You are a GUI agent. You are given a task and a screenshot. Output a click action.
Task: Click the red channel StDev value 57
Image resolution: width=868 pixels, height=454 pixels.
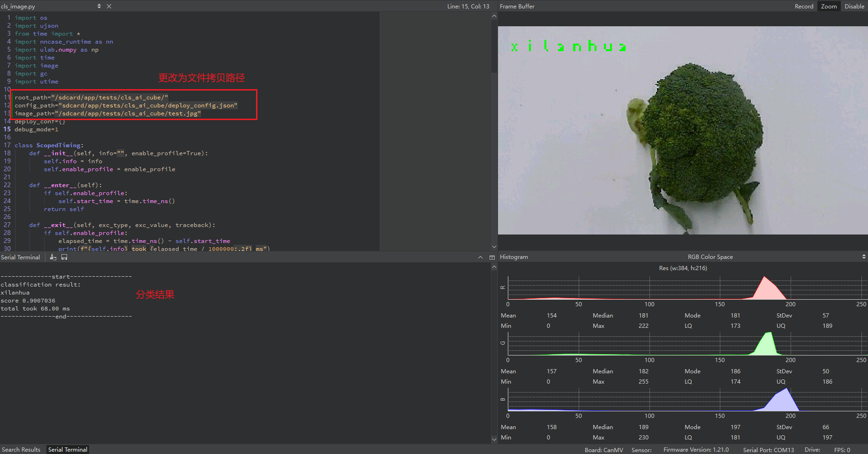coord(825,316)
